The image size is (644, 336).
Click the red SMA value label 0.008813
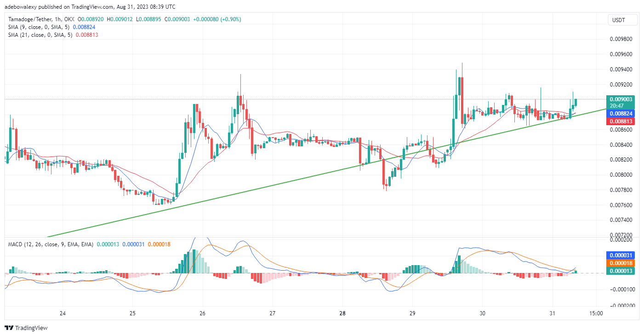pyautogui.click(x=620, y=122)
